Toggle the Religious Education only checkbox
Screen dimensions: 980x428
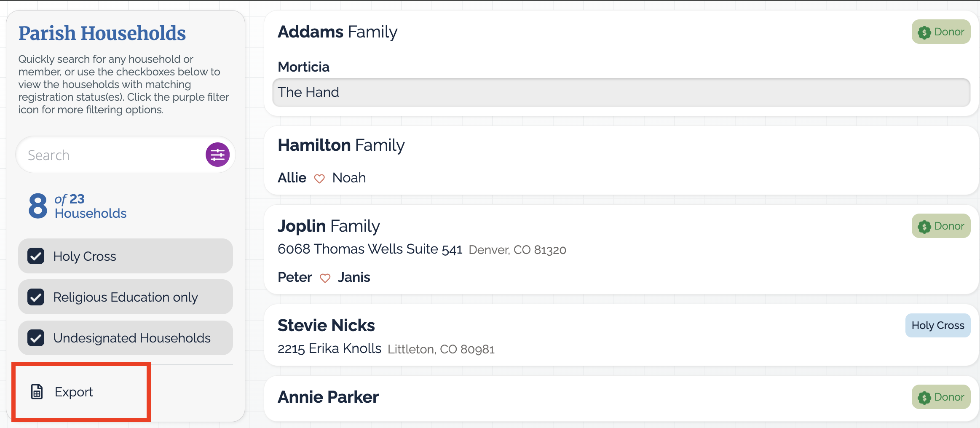tap(36, 297)
